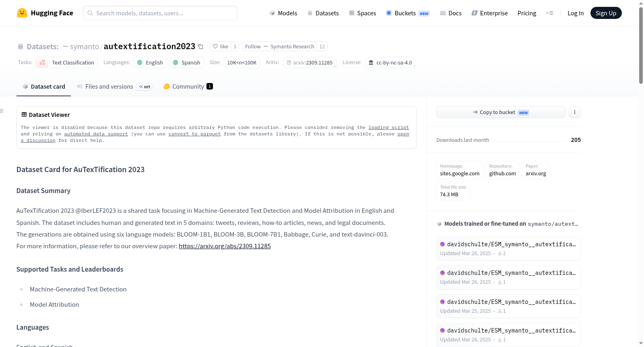Switch to Files and versions tab
644x347 pixels.
point(114,86)
